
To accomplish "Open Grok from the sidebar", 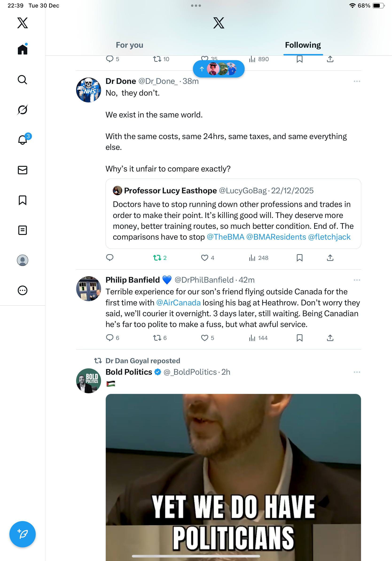I will point(22,110).
